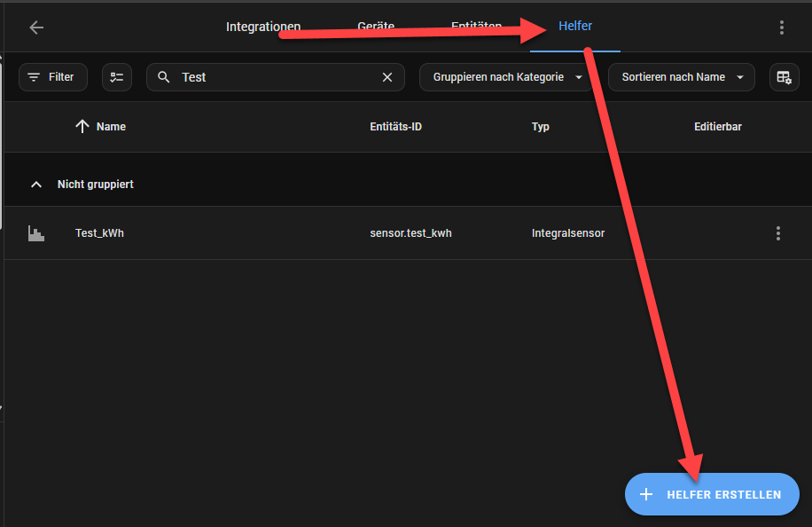The image size is (812, 527).
Task: Open the Gruppieren nach Kategorie dropdown
Action: tap(506, 77)
